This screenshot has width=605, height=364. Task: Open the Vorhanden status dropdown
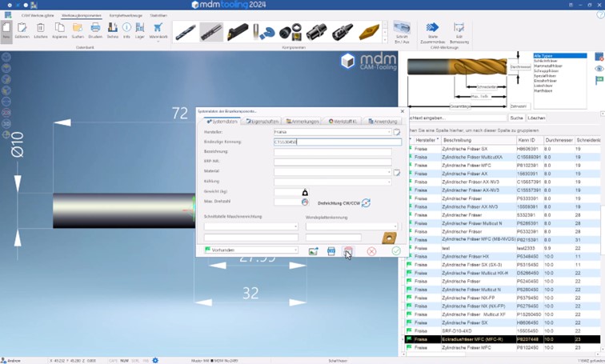point(295,250)
